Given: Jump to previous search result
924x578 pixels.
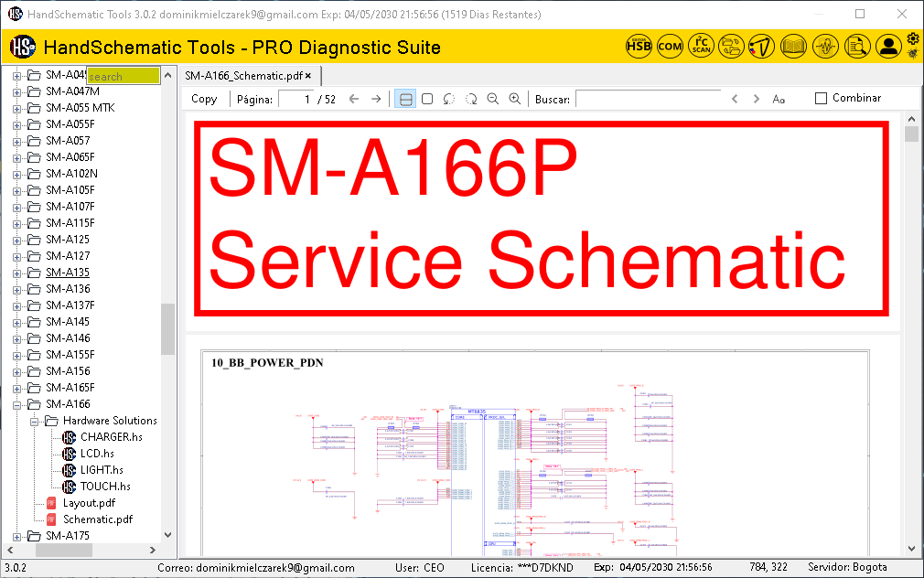Looking at the screenshot, I should 735,99.
